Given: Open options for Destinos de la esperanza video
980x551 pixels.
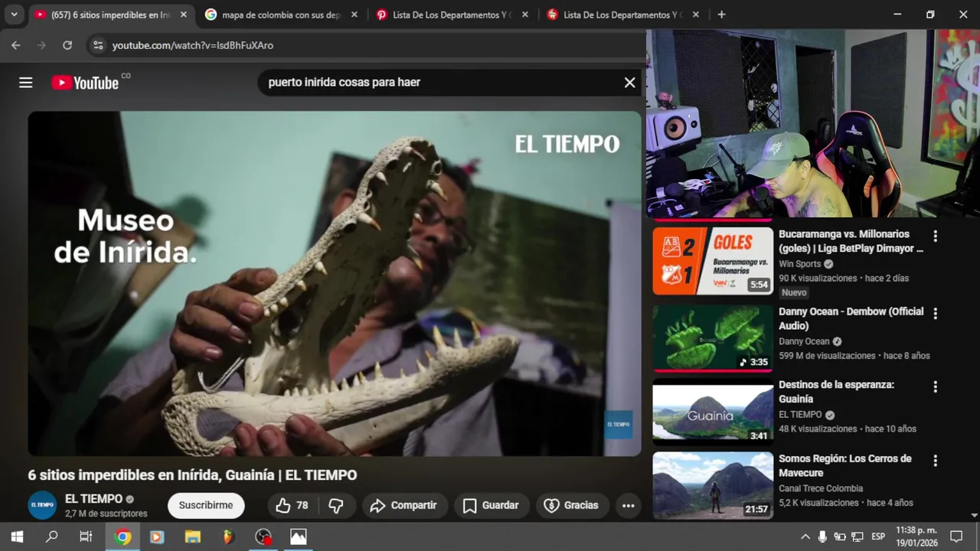Looking at the screenshot, I should (935, 387).
